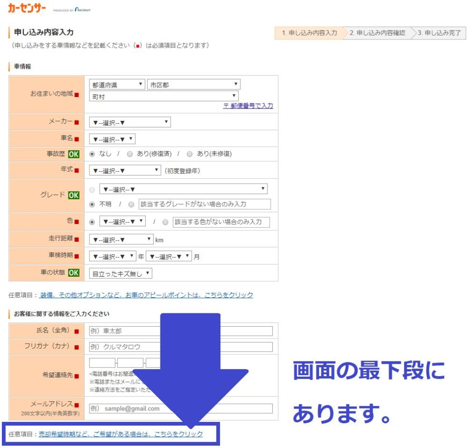Select あり(修復済) accident history option

[x=130, y=154]
